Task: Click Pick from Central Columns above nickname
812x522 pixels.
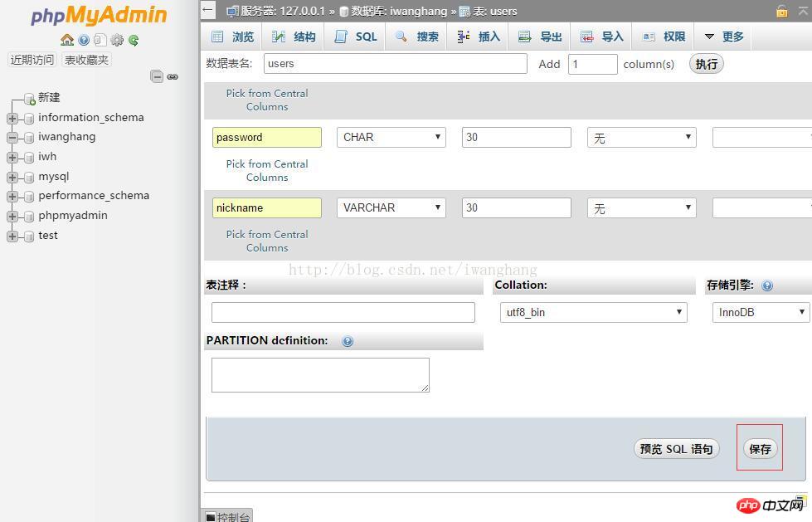Action: (267, 171)
